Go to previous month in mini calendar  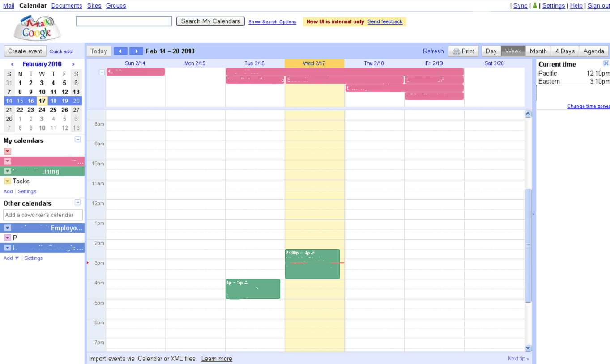(x=12, y=64)
